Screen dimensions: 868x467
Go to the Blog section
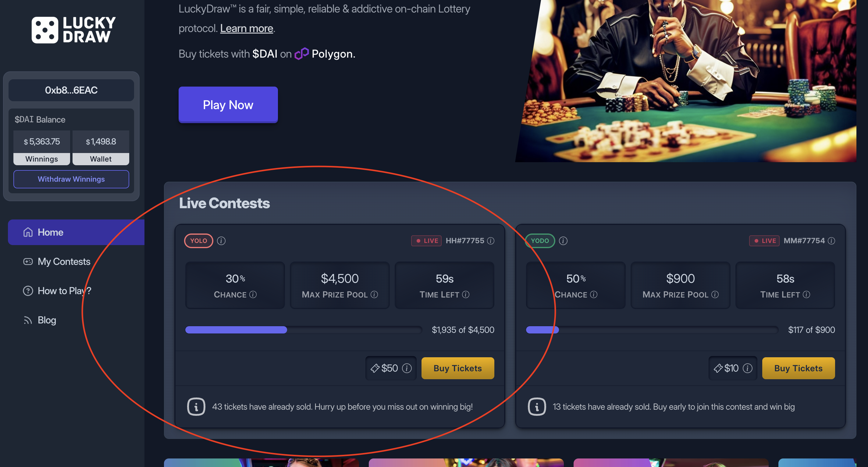click(47, 320)
